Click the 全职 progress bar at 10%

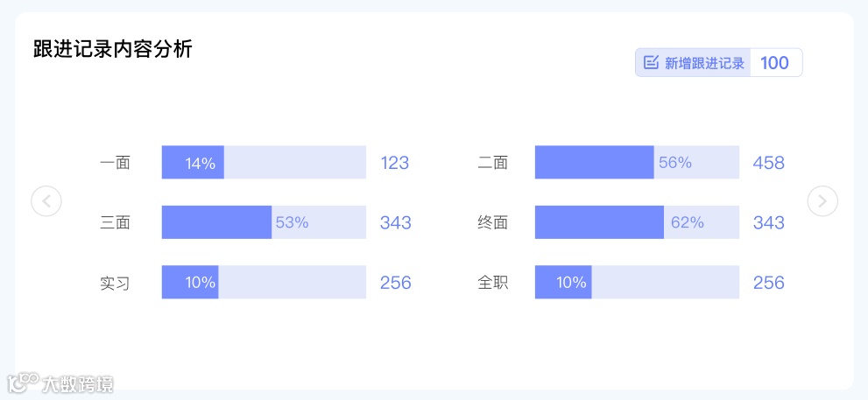637,282
